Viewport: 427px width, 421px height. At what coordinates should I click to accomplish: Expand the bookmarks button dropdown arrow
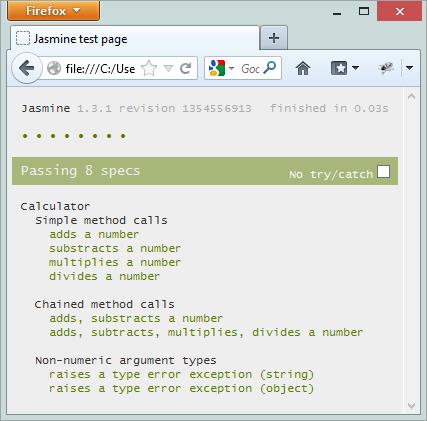click(355, 68)
